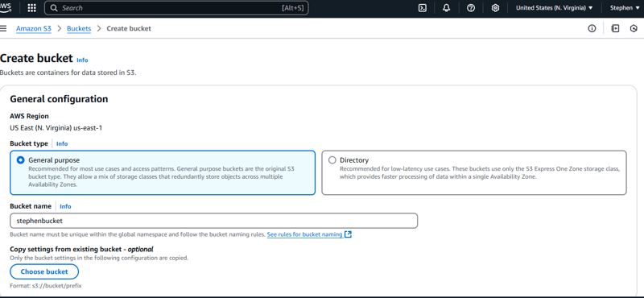Open the help question mark menu
The image size is (644, 298).
coord(471,8)
